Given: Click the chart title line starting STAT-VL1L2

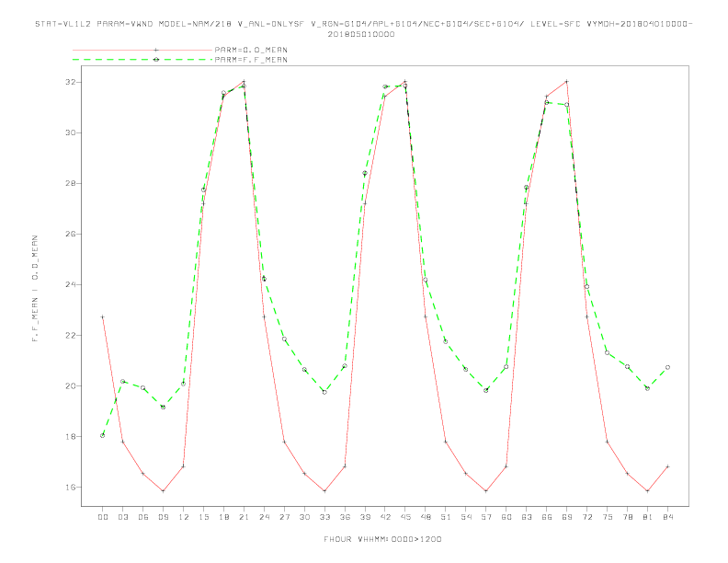Looking at the screenshot, I should (364, 24).
